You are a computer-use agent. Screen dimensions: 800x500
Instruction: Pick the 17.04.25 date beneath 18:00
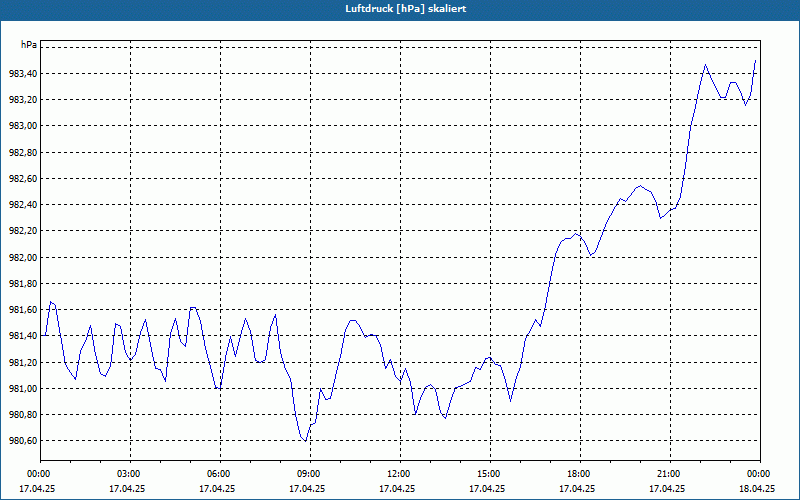(x=577, y=488)
